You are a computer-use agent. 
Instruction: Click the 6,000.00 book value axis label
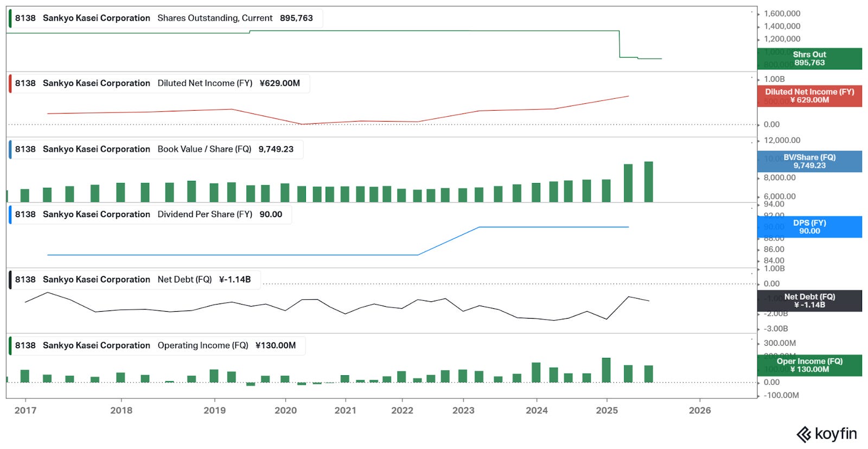pos(780,196)
